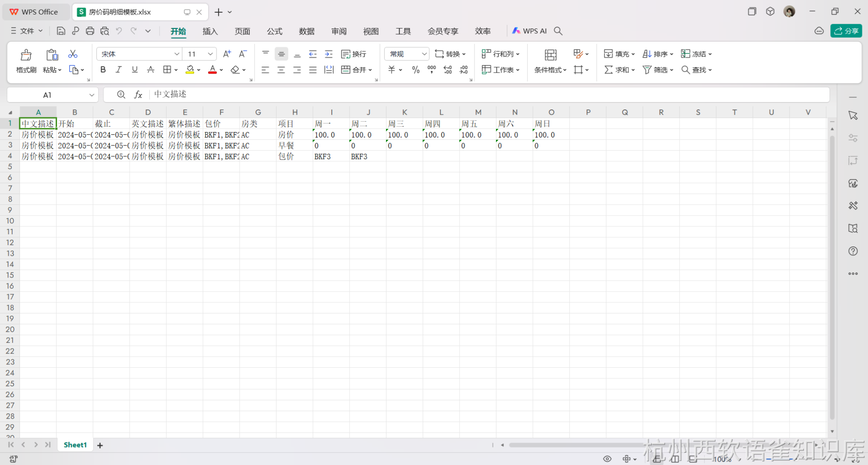Toggle Wrap Text (换行)
868x465 pixels.
(354, 54)
